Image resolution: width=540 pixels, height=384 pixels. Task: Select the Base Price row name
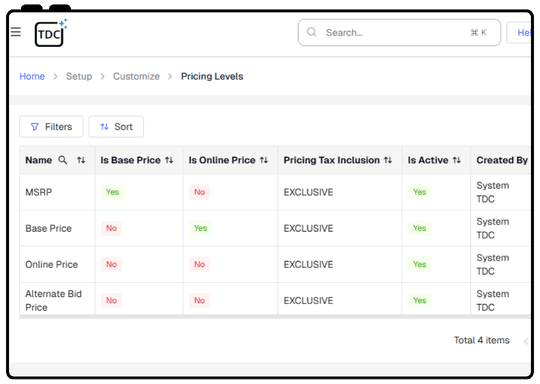pyautogui.click(x=49, y=228)
